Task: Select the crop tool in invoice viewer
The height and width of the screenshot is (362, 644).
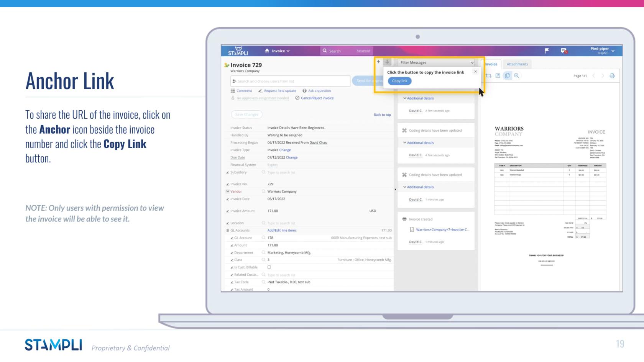Action: click(x=489, y=76)
